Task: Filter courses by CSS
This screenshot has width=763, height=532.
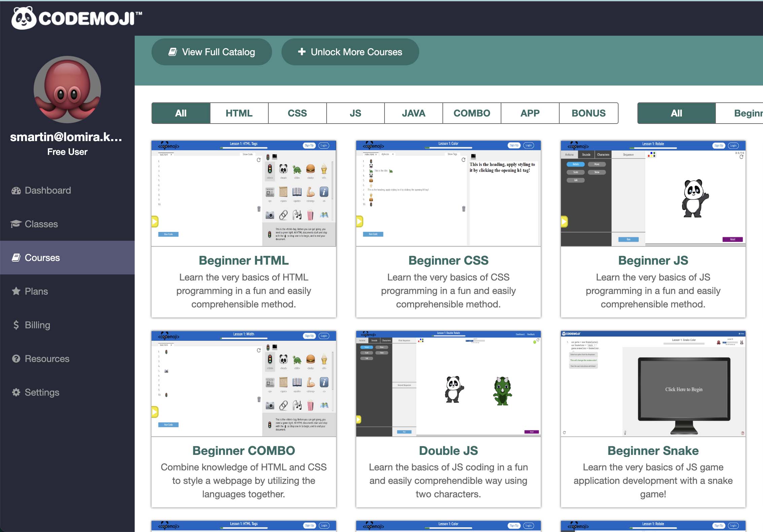Action: (297, 113)
